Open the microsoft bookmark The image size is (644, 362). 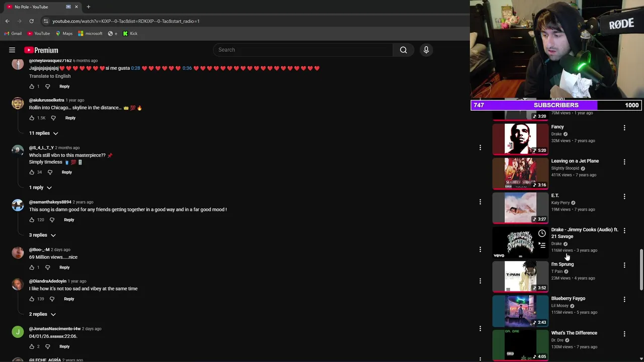pos(91,34)
